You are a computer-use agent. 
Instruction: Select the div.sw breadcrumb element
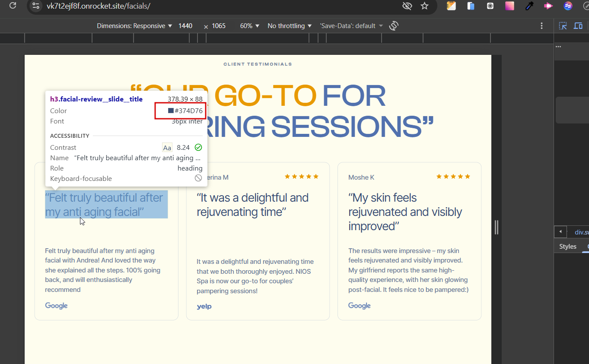(x=582, y=232)
